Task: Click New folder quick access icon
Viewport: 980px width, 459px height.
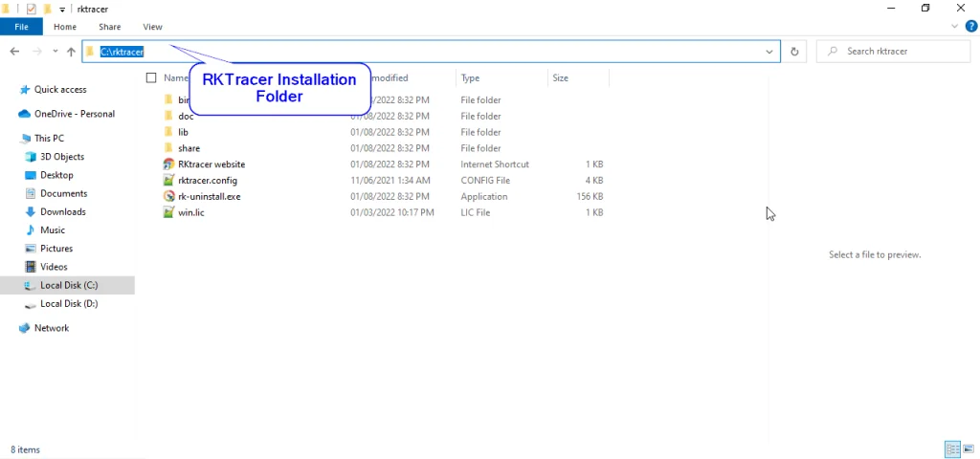Action: 47,9
